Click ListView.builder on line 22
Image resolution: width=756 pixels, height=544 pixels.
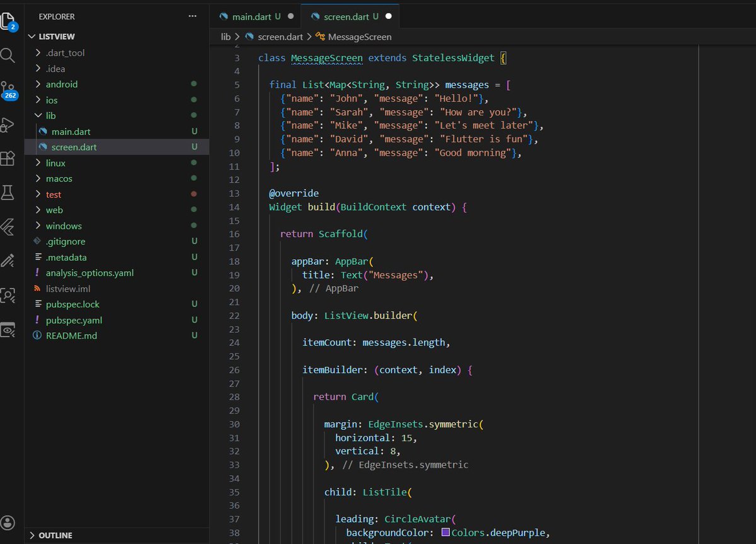point(368,316)
